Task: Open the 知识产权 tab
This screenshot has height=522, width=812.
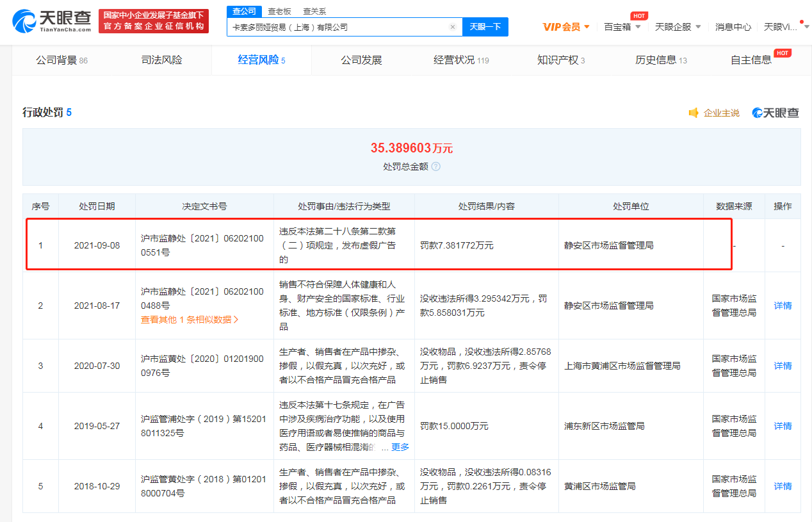Action: tap(561, 60)
